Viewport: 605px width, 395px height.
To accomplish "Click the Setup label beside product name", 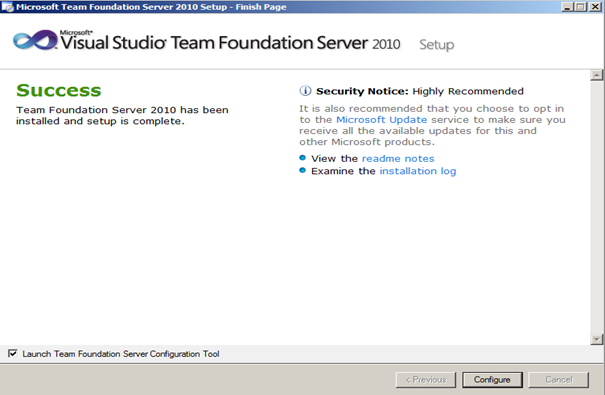I will (437, 45).
